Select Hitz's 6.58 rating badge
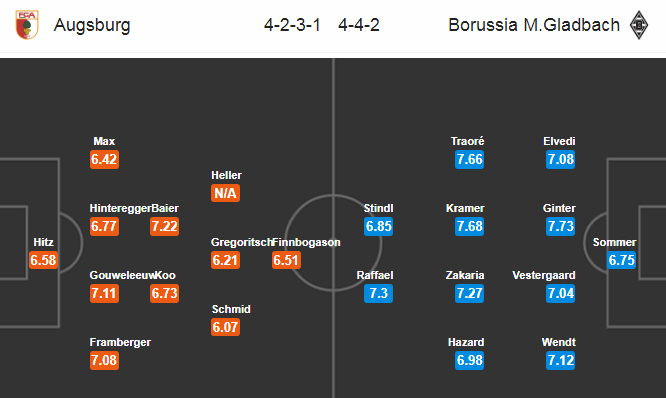The image size is (666, 398). (x=43, y=260)
